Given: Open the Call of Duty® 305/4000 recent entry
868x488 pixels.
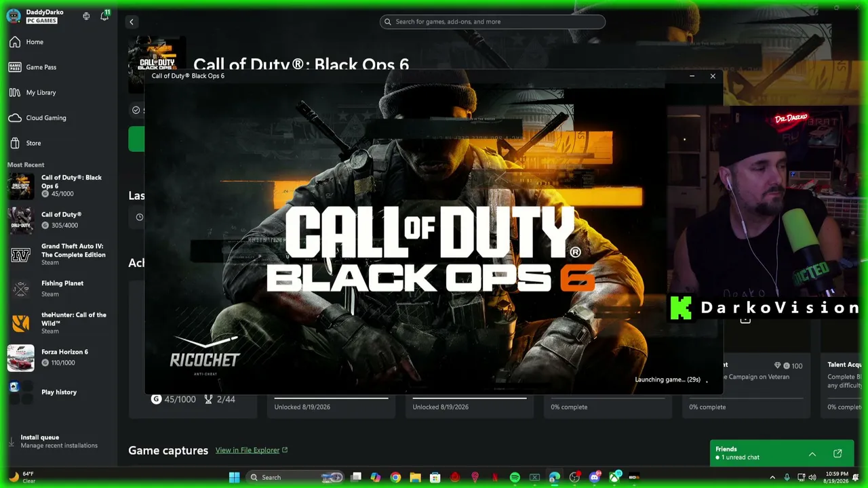Looking at the screenshot, I should pyautogui.click(x=59, y=220).
